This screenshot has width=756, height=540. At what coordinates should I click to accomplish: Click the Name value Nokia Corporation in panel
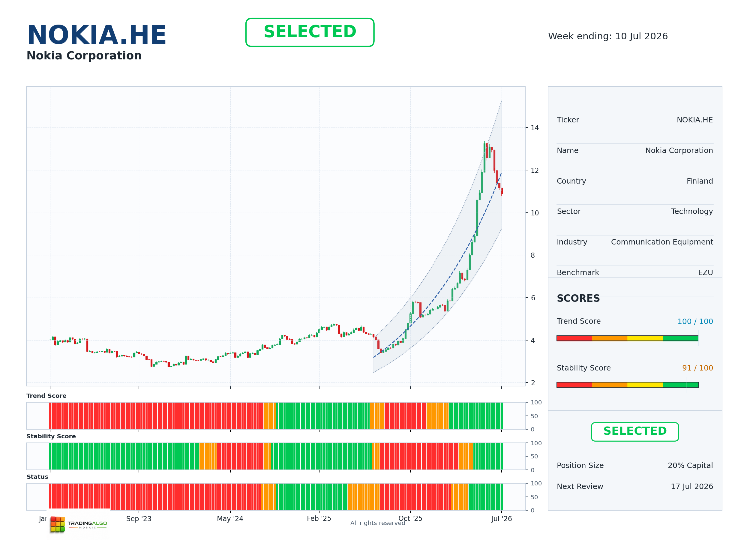point(679,151)
